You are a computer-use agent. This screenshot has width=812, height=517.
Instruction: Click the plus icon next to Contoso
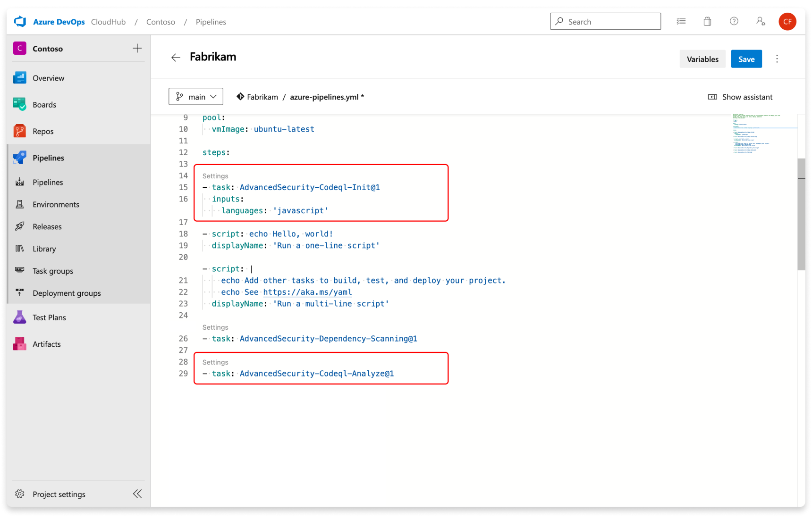pyautogui.click(x=137, y=49)
